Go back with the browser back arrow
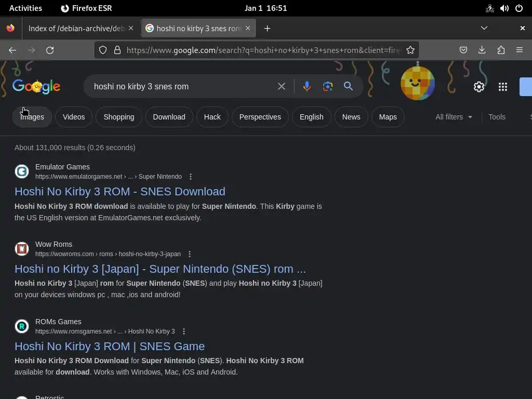This screenshot has width=532, height=399. click(12, 50)
